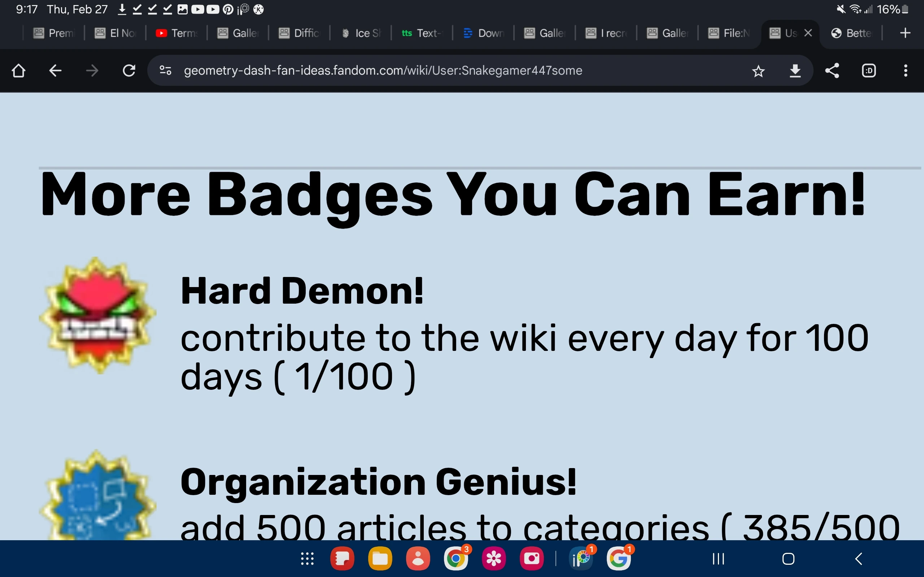Close the current User tab
This screenshot has height=577, width=924.
point(808,33)
